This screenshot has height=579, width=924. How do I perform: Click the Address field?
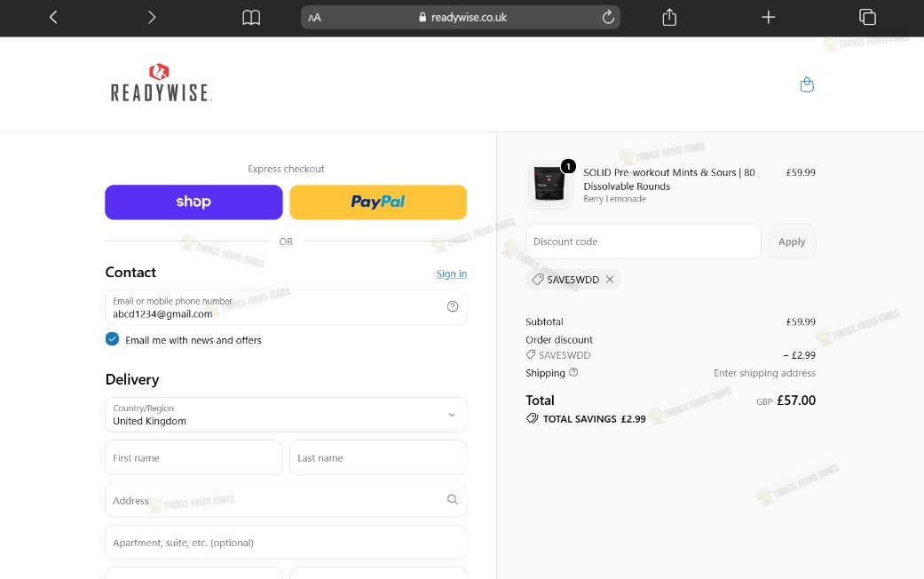pos(286,500)
